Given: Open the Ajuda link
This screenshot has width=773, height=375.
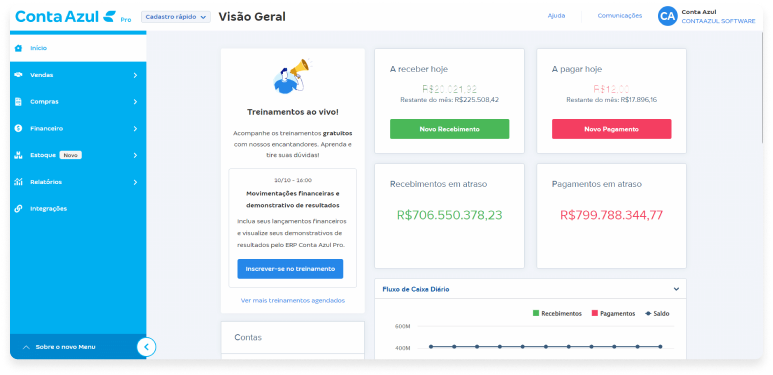Looking at the screenshot, I should pyautogui.click(x=556, y=16).
